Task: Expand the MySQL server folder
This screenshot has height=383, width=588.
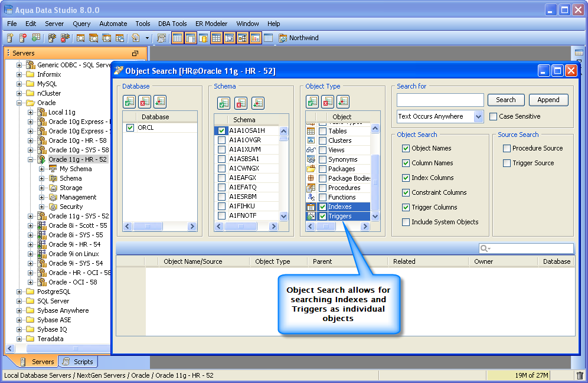Action: pos(19,84)
